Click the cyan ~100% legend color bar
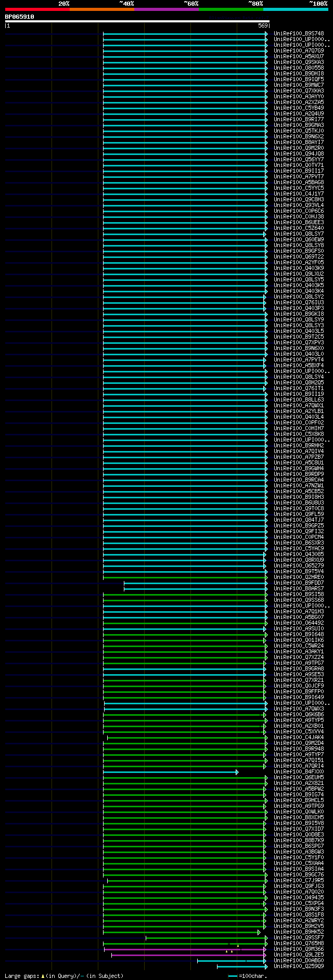This screenshot has width=333, height=980. tap(296, 9)
